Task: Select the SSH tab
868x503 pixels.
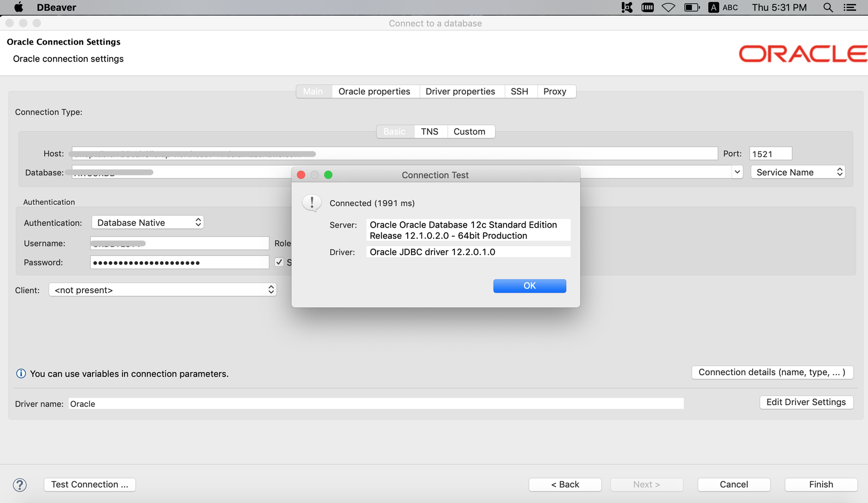Action: (x=519, y=91)
